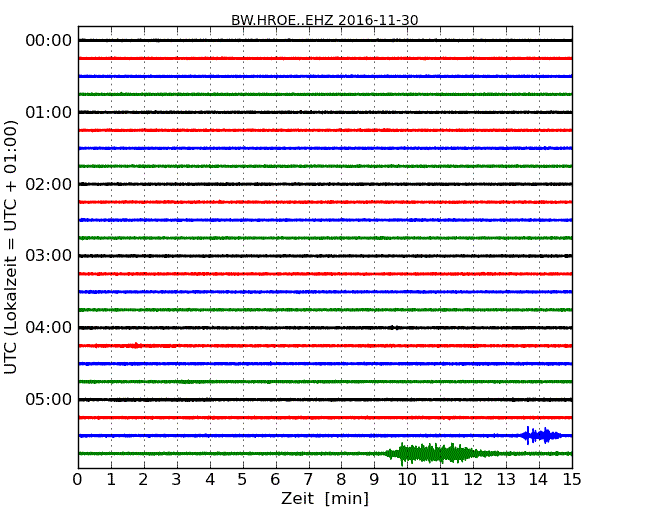Screen dimensions: 650x520
Task: Click the 10 minute tick label
Action: pos(407,480)
